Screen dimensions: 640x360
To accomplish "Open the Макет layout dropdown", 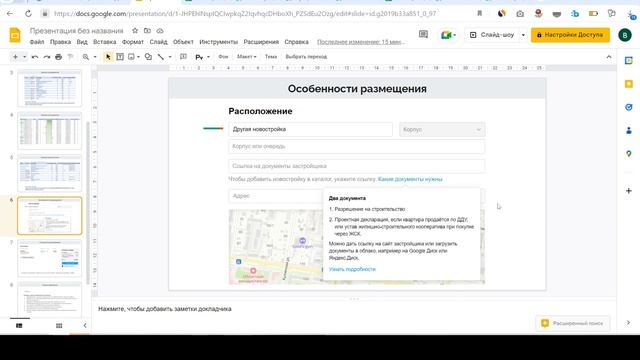I will pyautogui.click(x=247, y=57).
